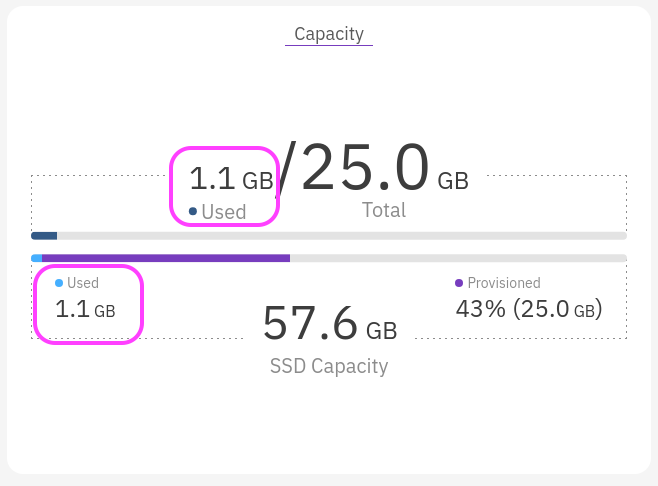Click the dark blue filled segment of top bar
Screen dimensions: 658x486
pyautogui.click(x=44, y=236)
